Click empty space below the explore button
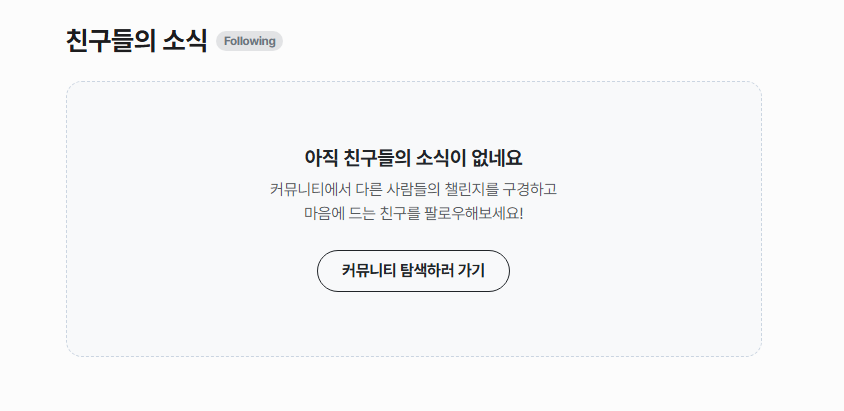 (413, 325)
